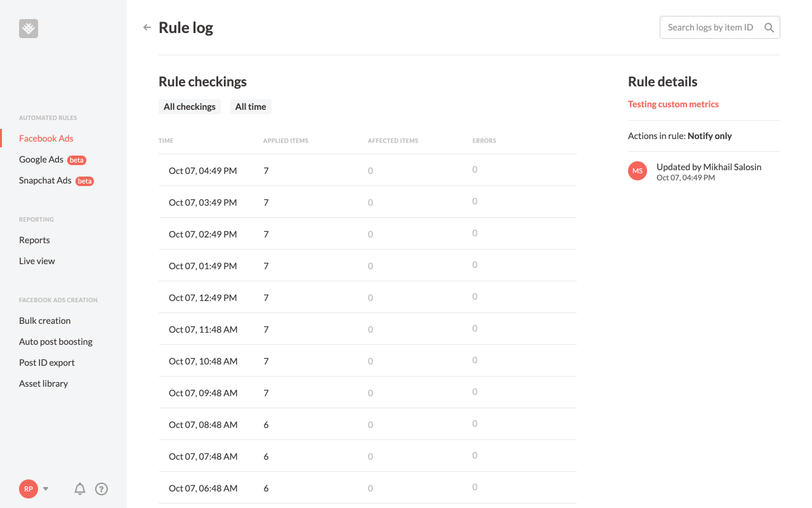Viewport: 812px width, 508px height.
Task: Click Updated by Mikhail Salosin text
Action: (x=709, y=167)
